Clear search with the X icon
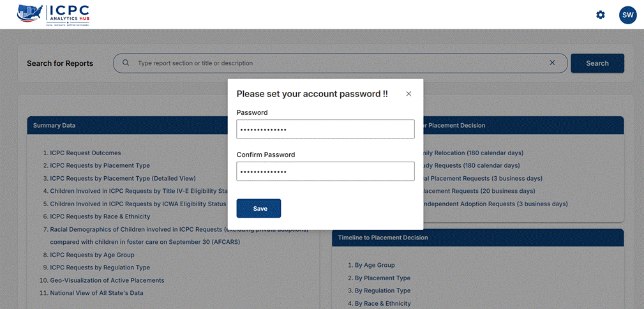Screen dimensions: 644x309 coord(553,63)
